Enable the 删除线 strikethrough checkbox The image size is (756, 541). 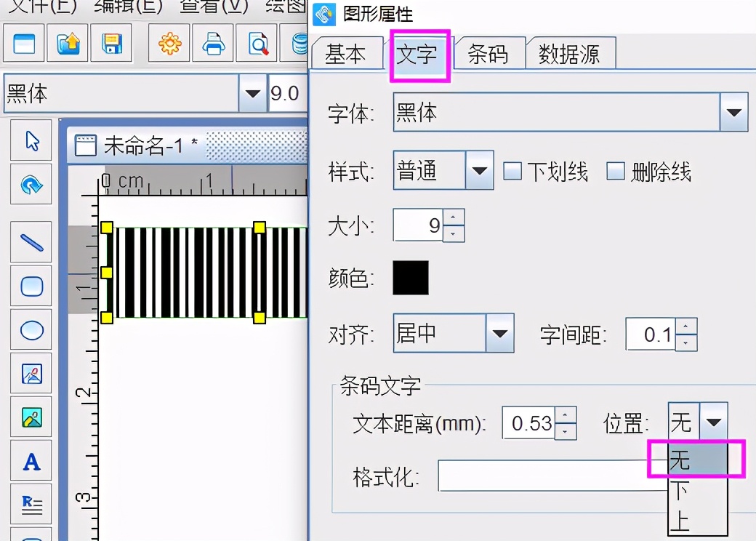[x=616, y=171]
